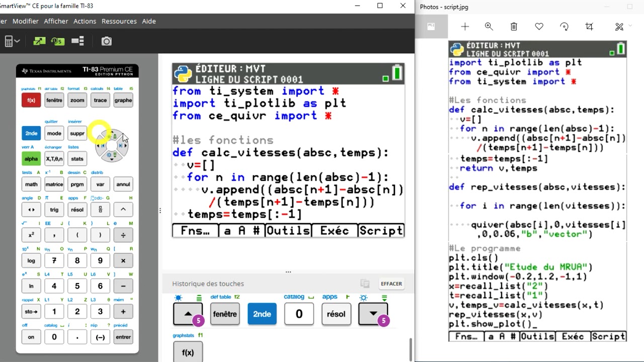Viewport: 644px width, 362px height.
Task: Open the Aide menu
Action: (149, 21)
